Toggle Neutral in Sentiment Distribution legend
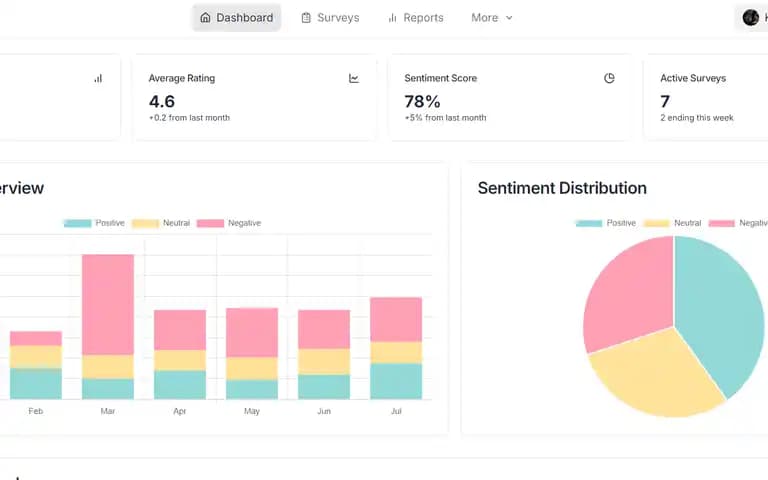 coord(672,223)
